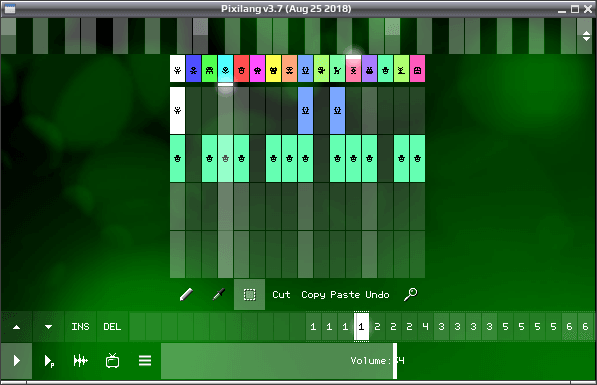The image size is (597, 385).
Task: Delete a pattern with DEL
Action: pos(112,327)
